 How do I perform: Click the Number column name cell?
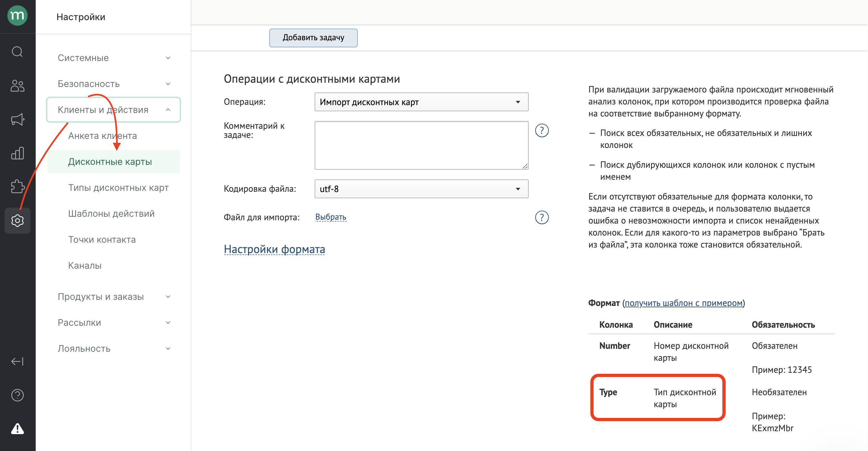coord(615,346)
